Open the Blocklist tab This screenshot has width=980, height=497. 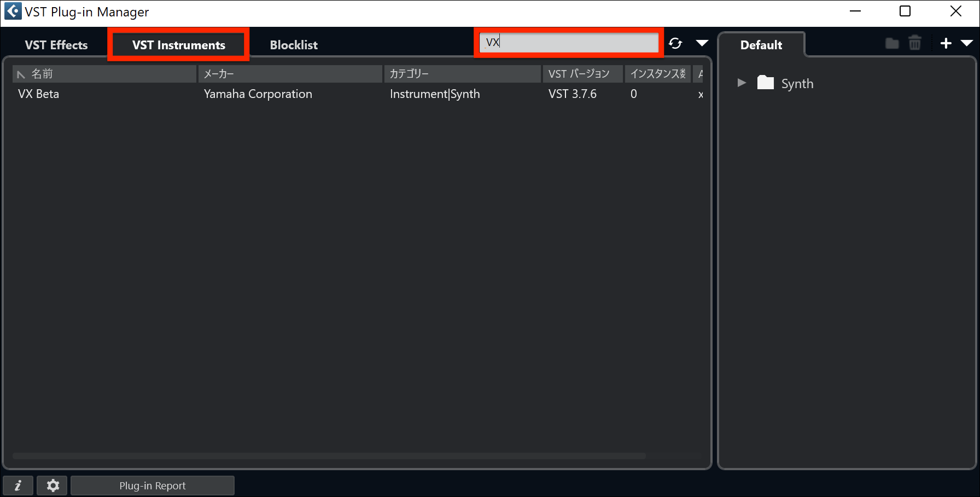[293, 44]
